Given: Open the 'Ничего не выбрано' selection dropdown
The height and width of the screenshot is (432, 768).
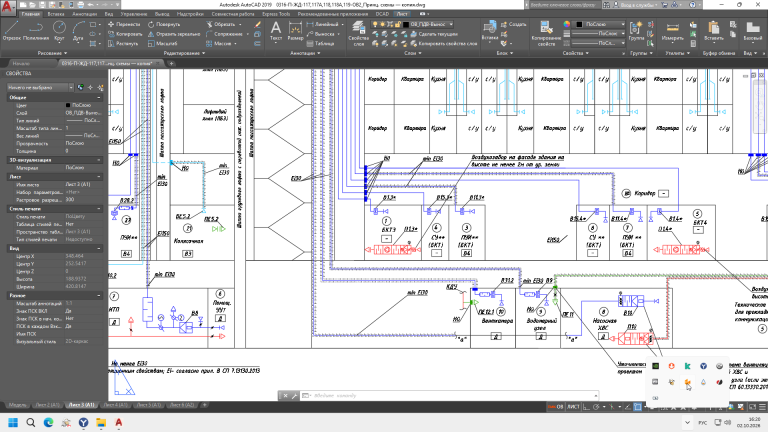Looking at the screenshot, I should point(40,87).
